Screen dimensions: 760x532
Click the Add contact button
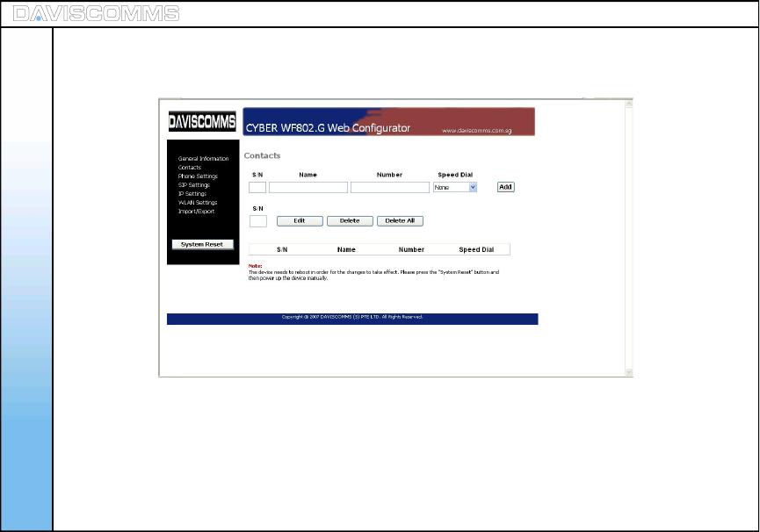pos(505,187)
